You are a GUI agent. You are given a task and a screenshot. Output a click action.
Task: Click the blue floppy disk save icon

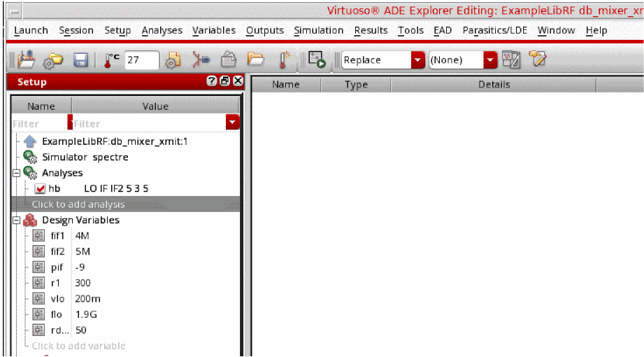pos(81,60)
